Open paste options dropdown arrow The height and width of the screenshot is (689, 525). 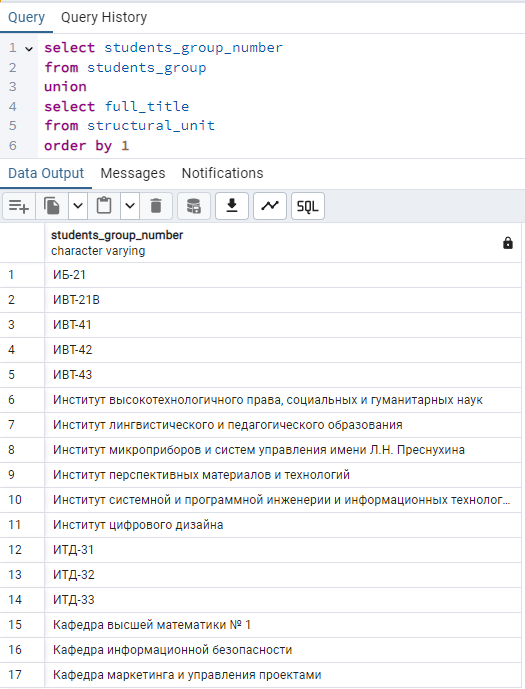pos(130,206)
